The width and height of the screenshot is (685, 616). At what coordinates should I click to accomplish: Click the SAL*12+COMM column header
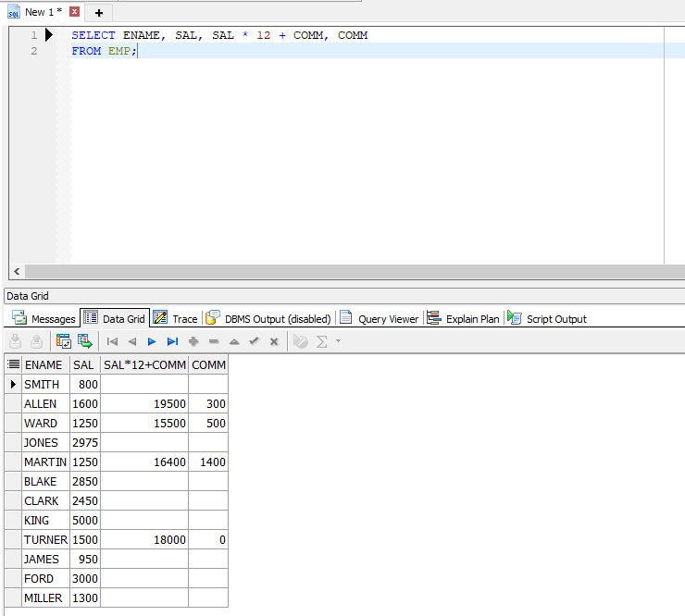(x=144, y=364)
